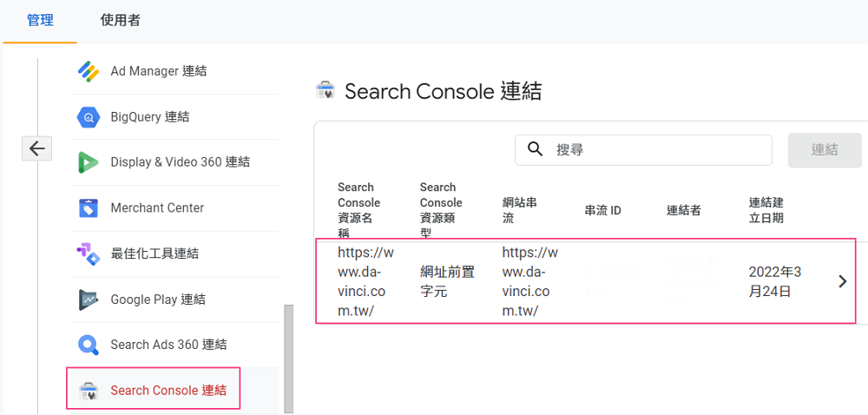868x415 pixels.
Task: Click the 最佳化工具連結 icon
Action: click(89, 254)
